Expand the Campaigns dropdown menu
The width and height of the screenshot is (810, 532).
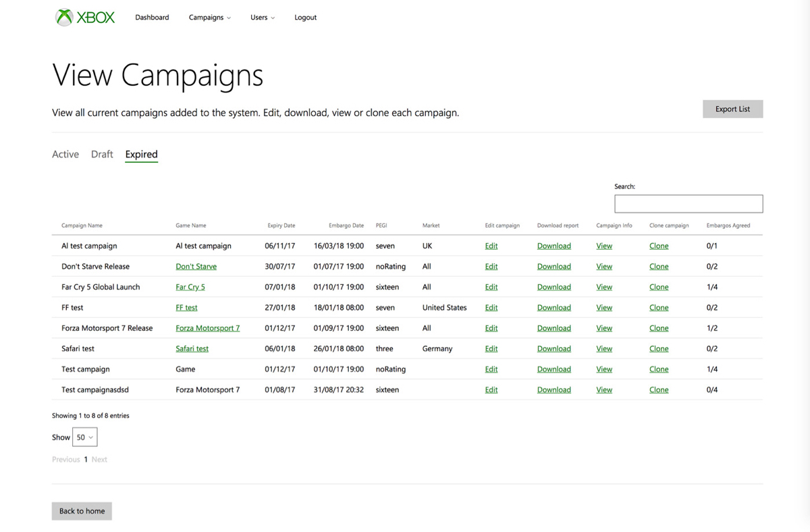209,18
